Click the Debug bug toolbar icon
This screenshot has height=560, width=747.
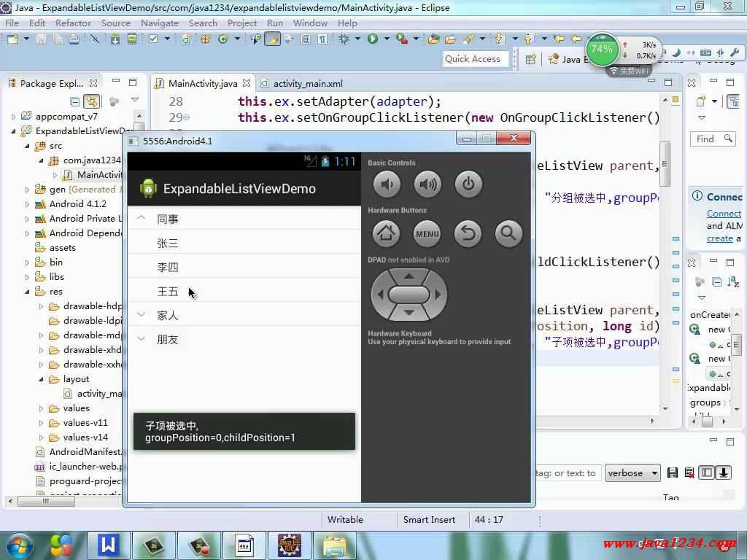(x=344, y=39)
